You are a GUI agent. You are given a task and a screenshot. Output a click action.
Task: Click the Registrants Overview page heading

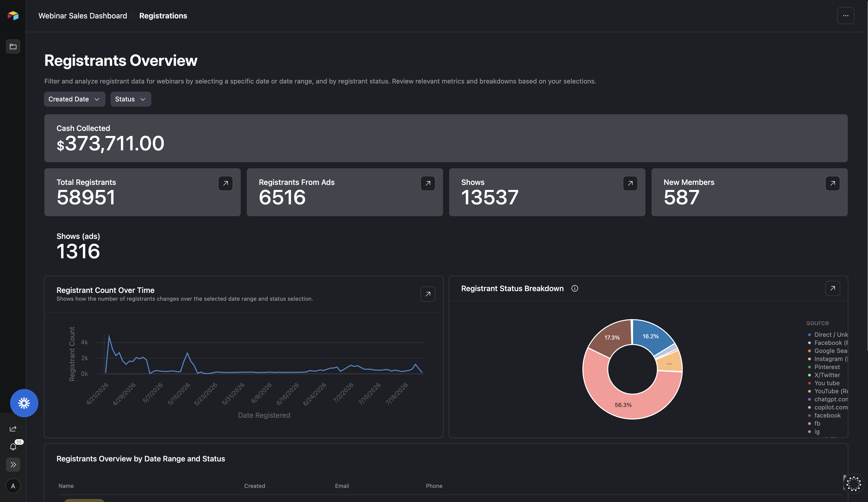[x=121, y=61]
